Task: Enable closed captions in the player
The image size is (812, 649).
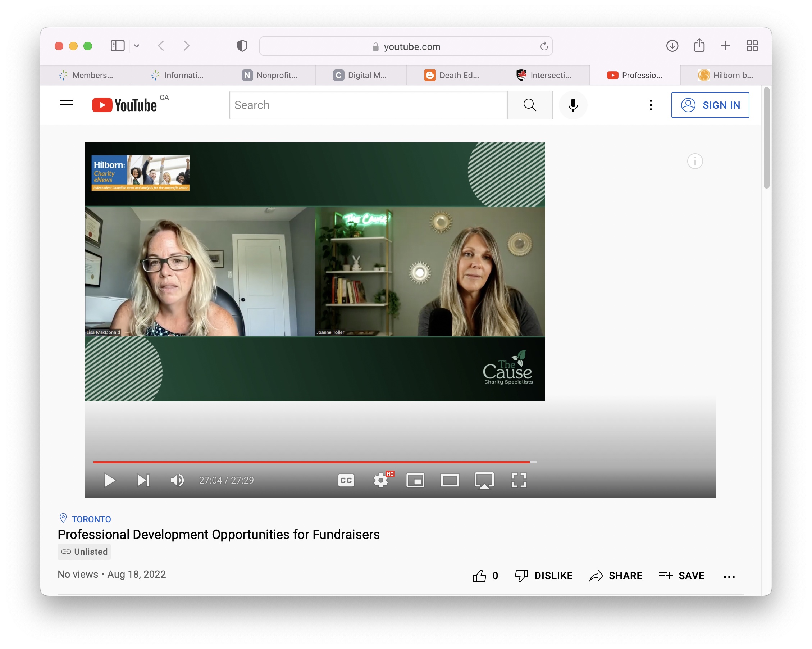Action: pos(346,480)
